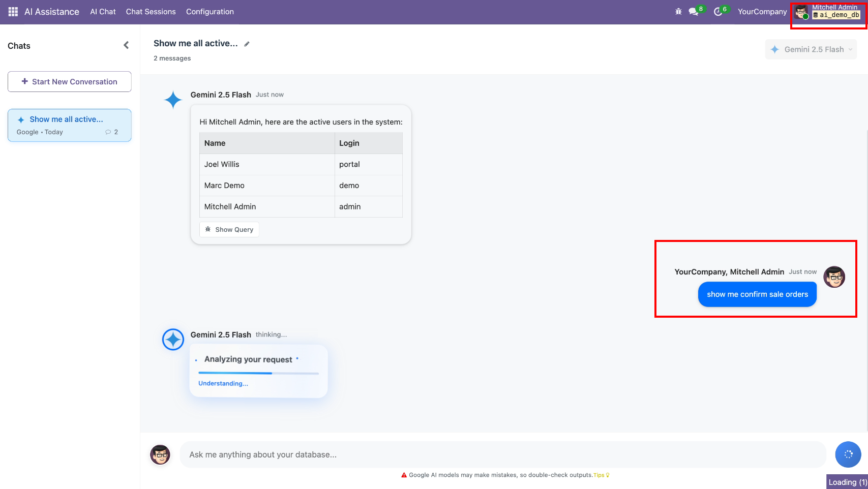This screenshot has width=868, height=489.
Task: Open the Chat Sessions menu
Action: point(151,12)
